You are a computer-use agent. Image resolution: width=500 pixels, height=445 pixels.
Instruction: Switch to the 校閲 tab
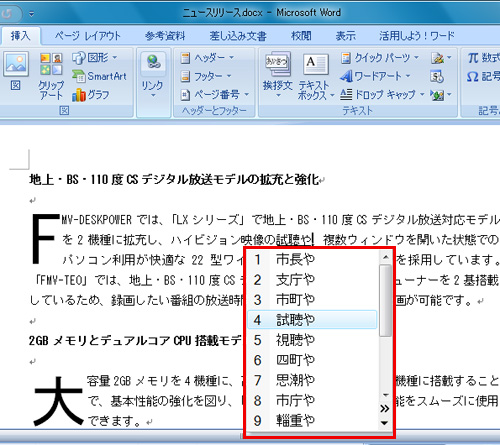tap(301, 36)
